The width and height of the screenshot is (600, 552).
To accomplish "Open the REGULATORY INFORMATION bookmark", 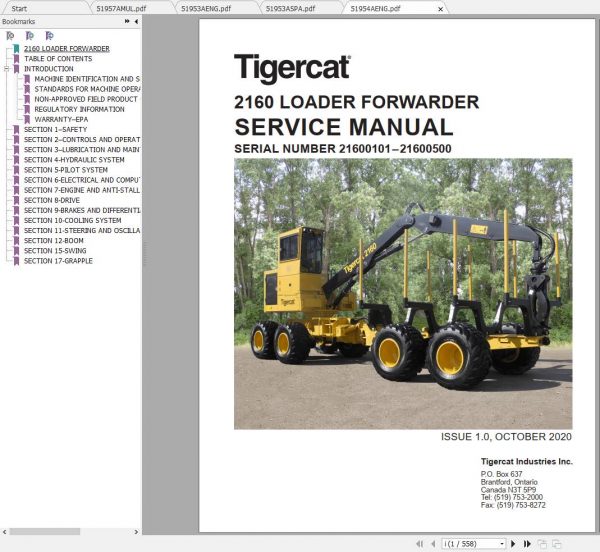I will point(79,109).
